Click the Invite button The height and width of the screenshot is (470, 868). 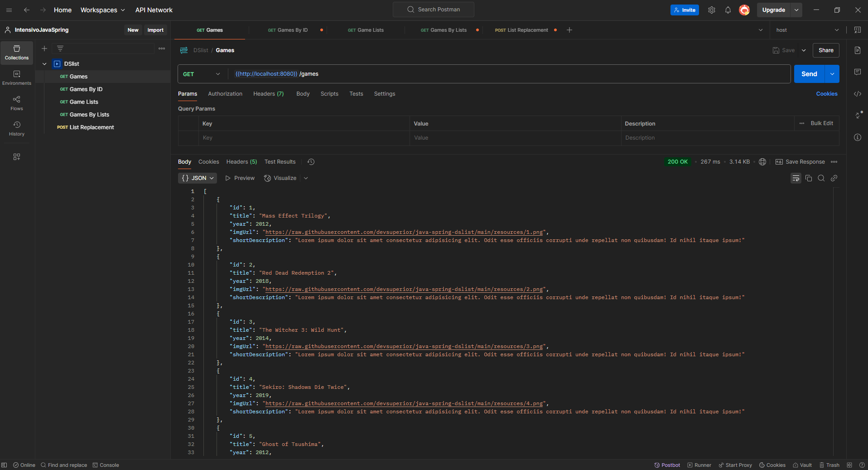(685, 10)
